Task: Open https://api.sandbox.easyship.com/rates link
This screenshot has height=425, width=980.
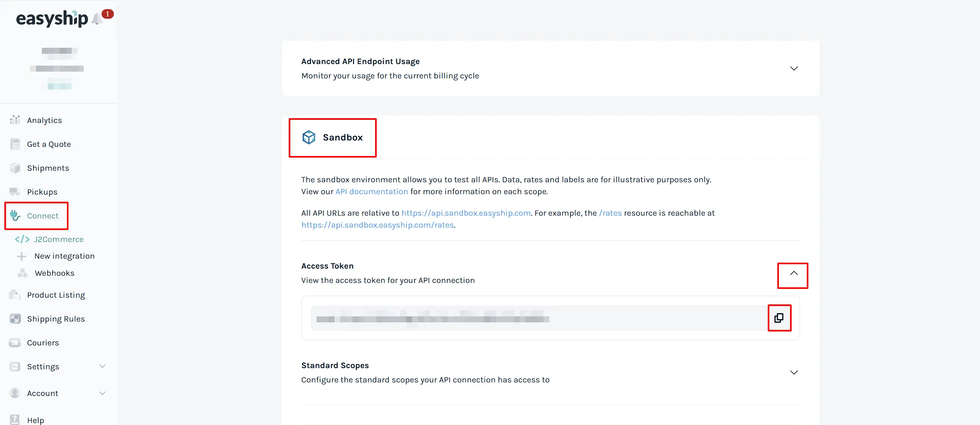Action: click(x=378, y=225)
